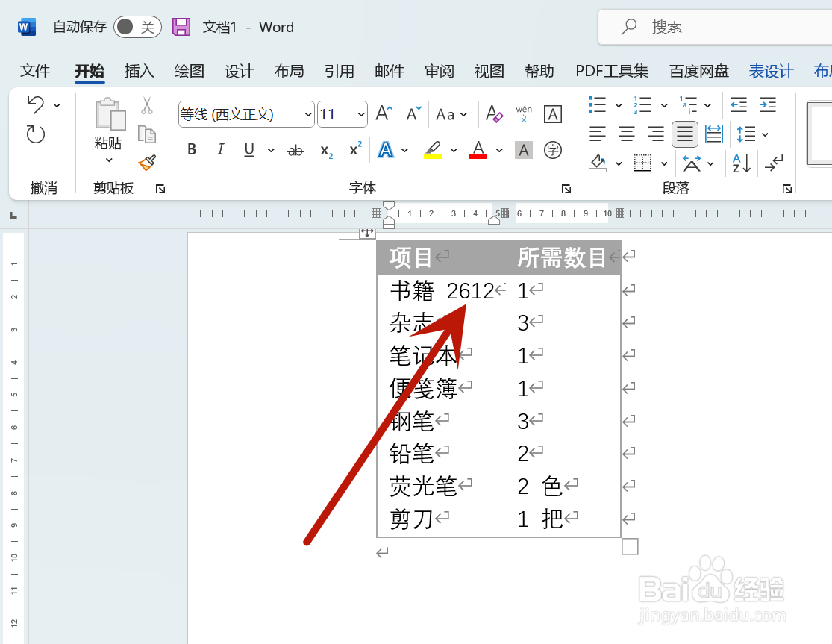
Task: Insert enclosed character icon
Action: pos(553,150)
